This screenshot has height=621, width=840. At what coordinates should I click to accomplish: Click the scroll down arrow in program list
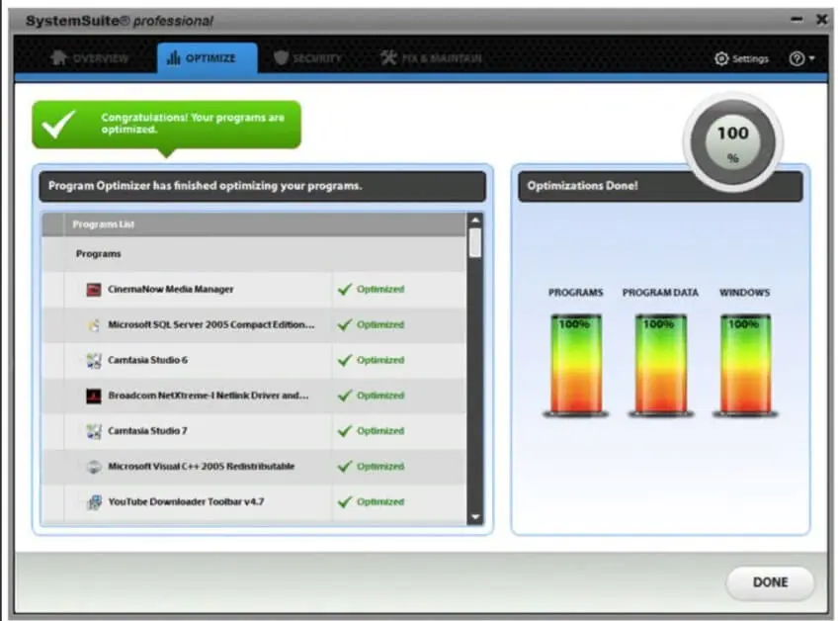[x=475, y=517]
